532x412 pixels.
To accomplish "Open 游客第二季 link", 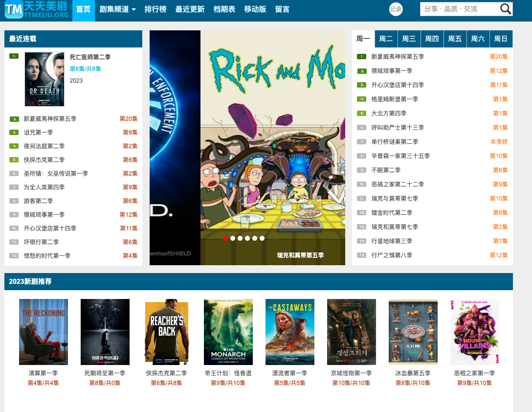I will 38,201.
